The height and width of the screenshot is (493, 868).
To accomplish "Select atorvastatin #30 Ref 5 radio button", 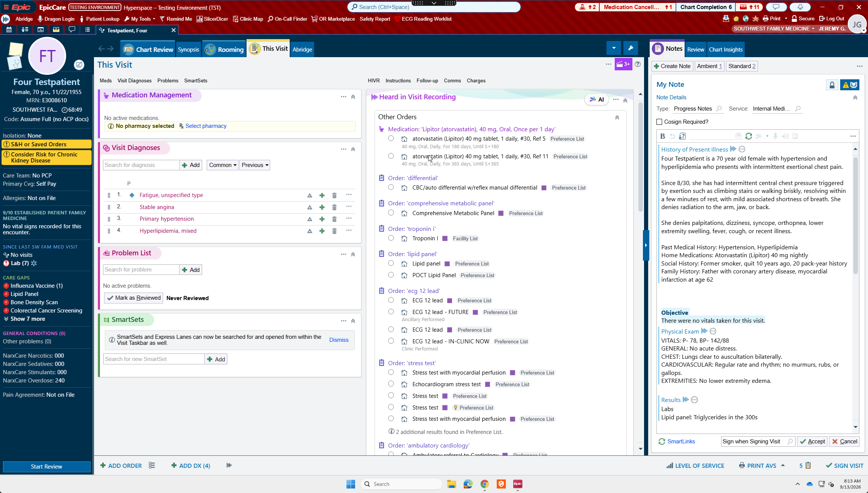I will [x=391, y=138].
